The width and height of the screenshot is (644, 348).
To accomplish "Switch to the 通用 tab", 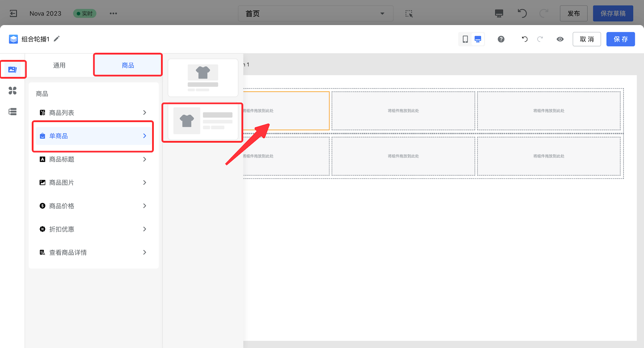I will 59,65.
